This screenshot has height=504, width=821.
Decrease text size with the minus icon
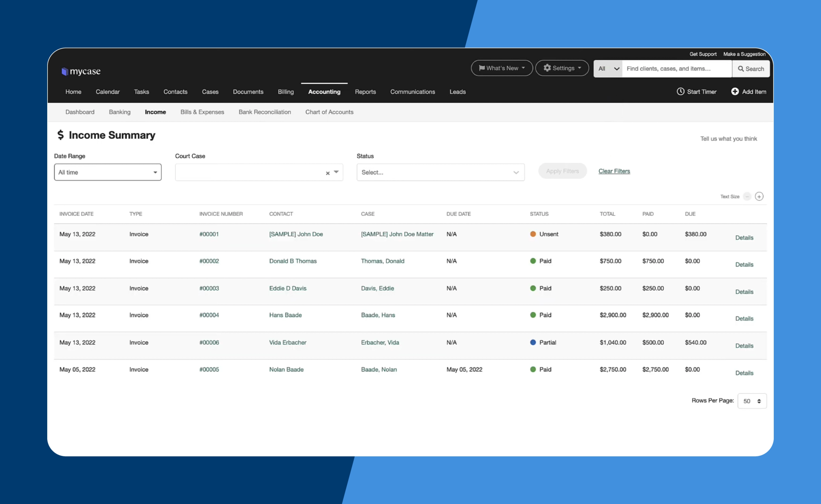click(747, 196)
